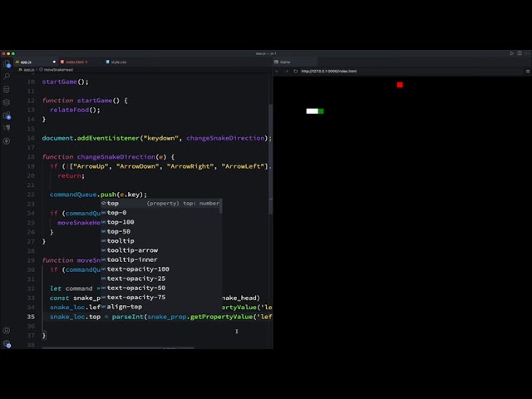
Task: Select the 'top' autocomplete suggestion
Action: [161, 203]
